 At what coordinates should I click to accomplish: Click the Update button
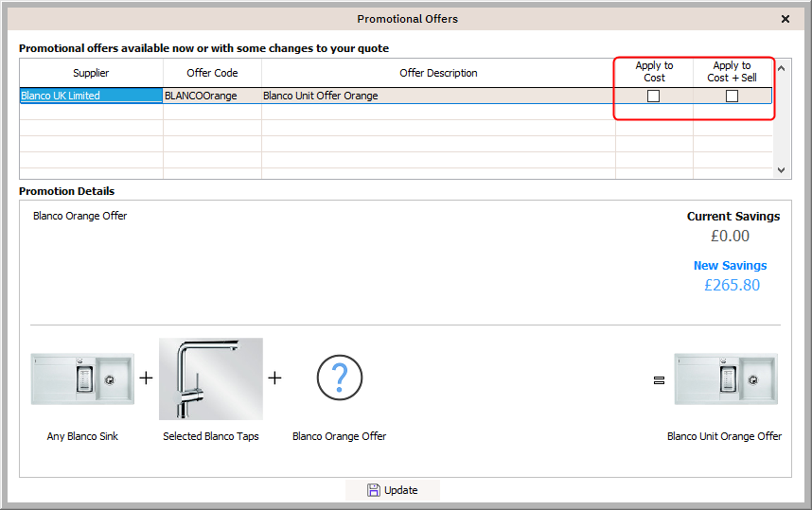[x=393, y=490]
